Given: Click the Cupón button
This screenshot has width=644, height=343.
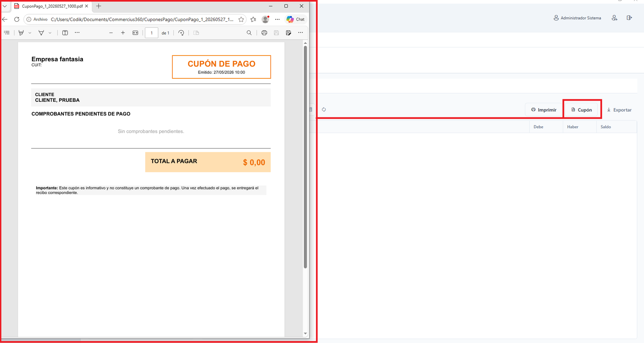Looking at the screenshot, I should point(582,110).
